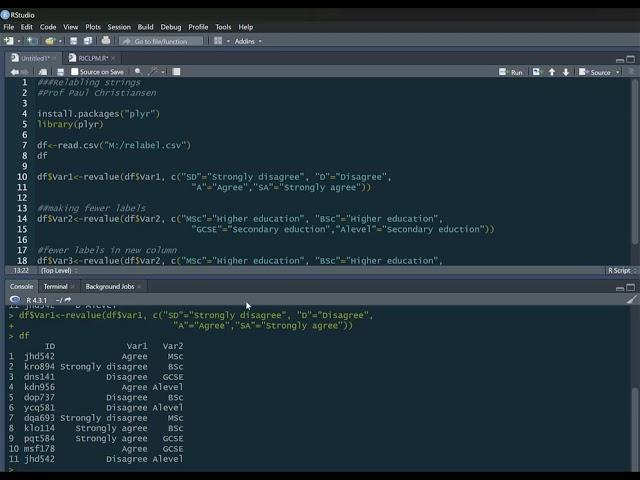Open the Code Tools wand dropdown arrow
The height and width of the screenshot is (480, 640).
(163, 72)
